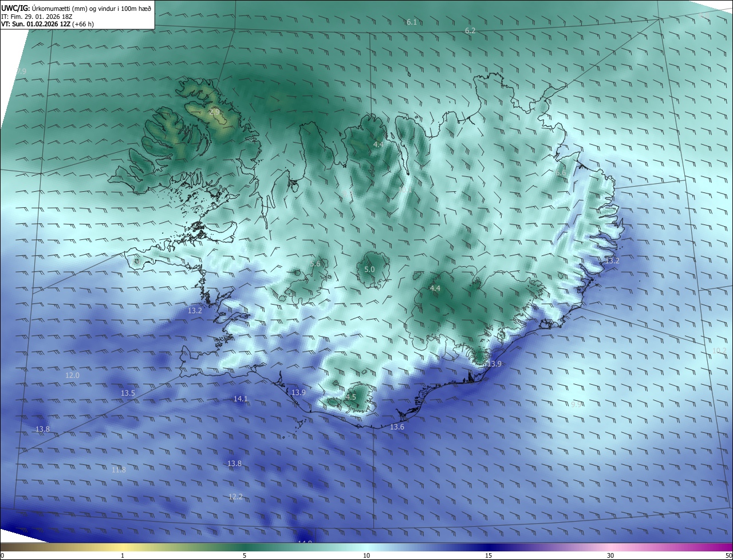Click the 2.9 value on the Westfjords
This screenshot has width=733, height=560.
point(215,112)
